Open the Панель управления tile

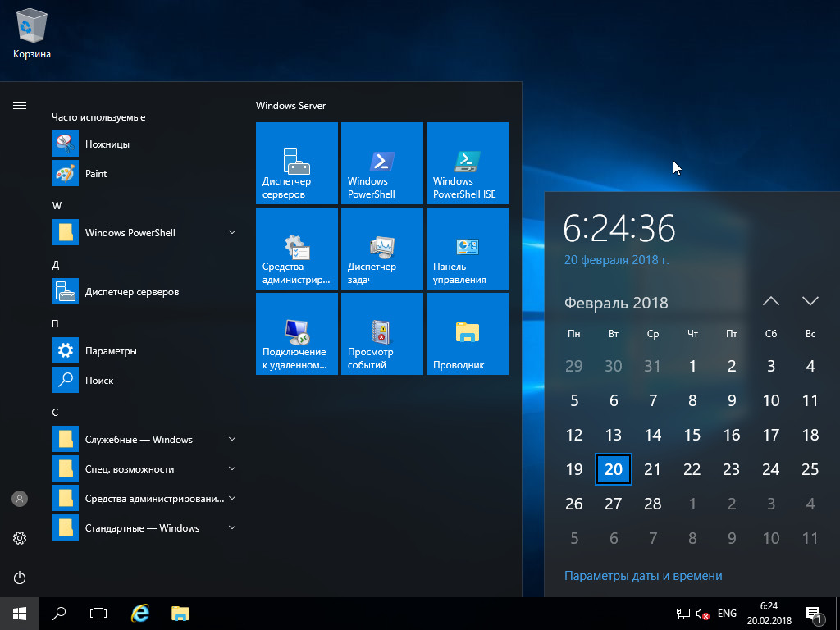click(x=467, y=248)
